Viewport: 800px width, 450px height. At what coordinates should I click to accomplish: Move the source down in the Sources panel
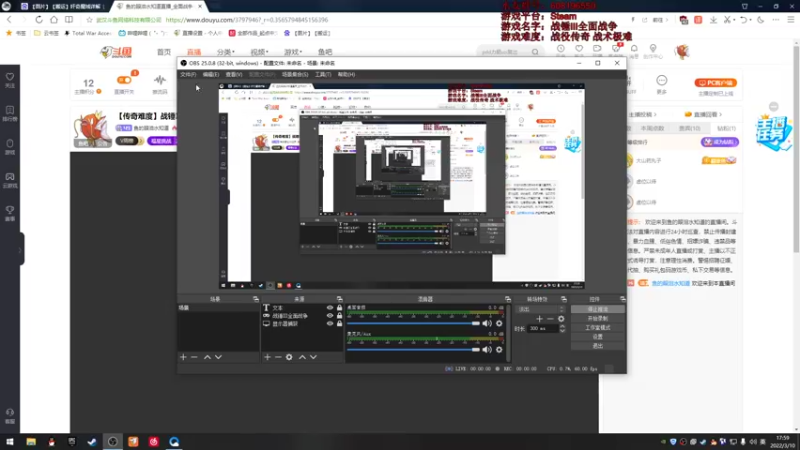click(x=313, y=357)
